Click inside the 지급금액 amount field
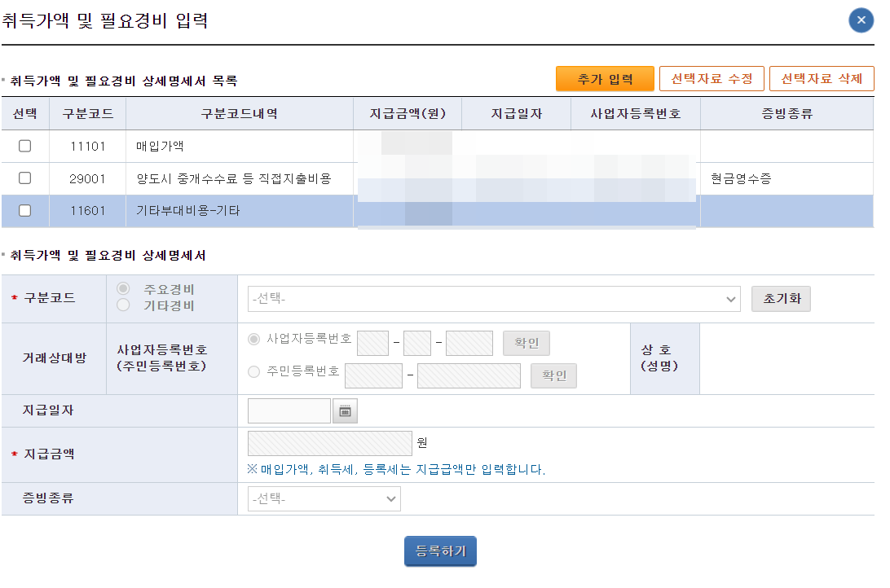The height and width of the screenshot is (588, 890). [x=329, y=442]
